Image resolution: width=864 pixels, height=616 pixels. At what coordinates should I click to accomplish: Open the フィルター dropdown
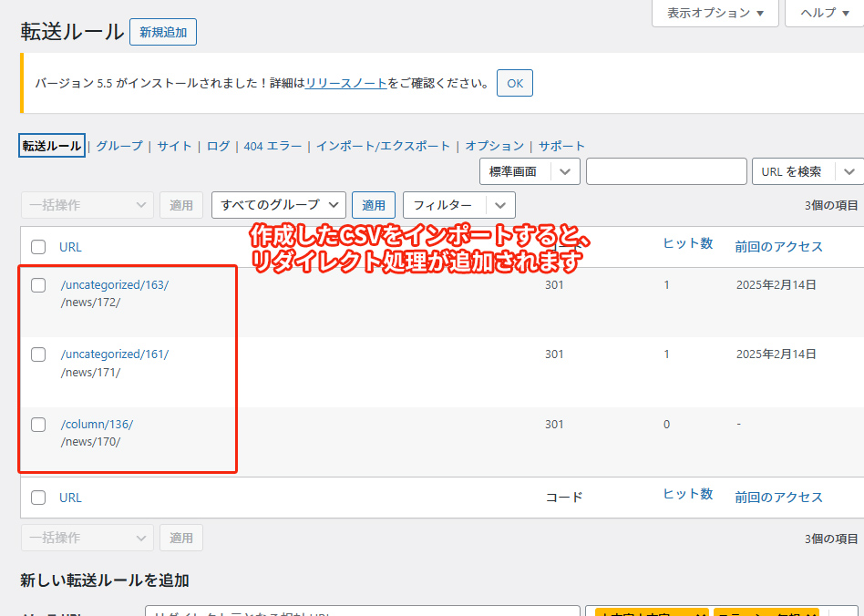[458, 205]
